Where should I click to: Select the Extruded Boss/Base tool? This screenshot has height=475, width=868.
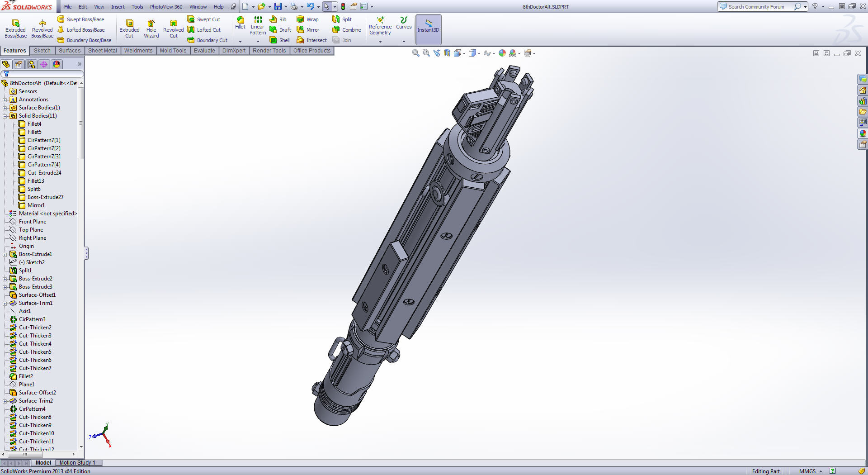coord(15,29)
